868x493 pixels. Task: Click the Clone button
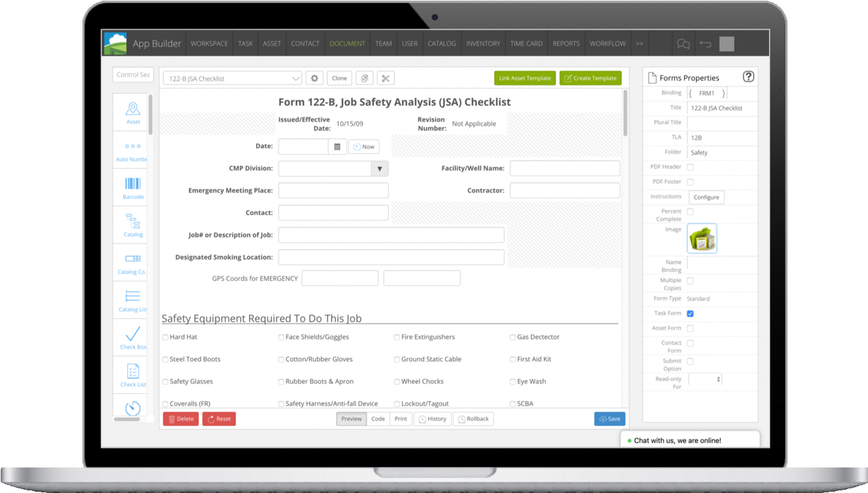point(339,77)
